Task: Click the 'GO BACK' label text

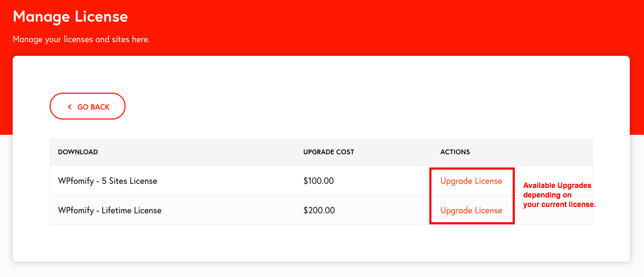Action: 93,107
